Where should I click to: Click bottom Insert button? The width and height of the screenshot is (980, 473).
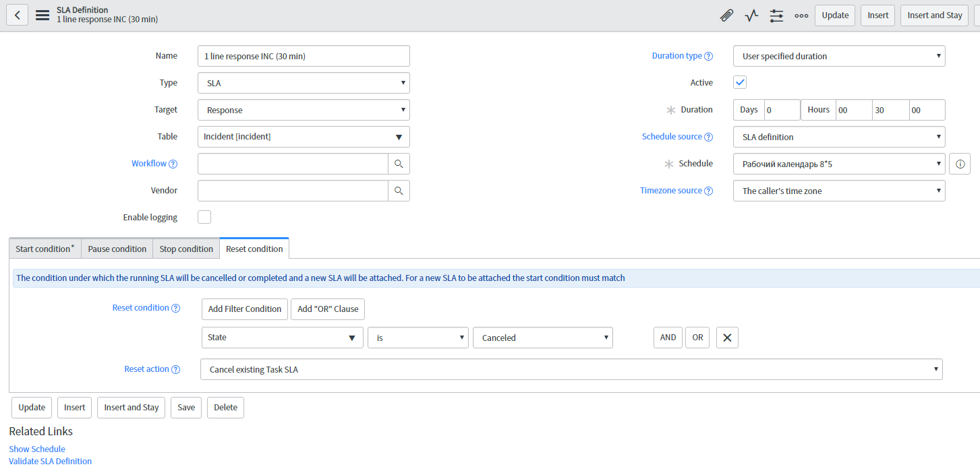(74, 408)
